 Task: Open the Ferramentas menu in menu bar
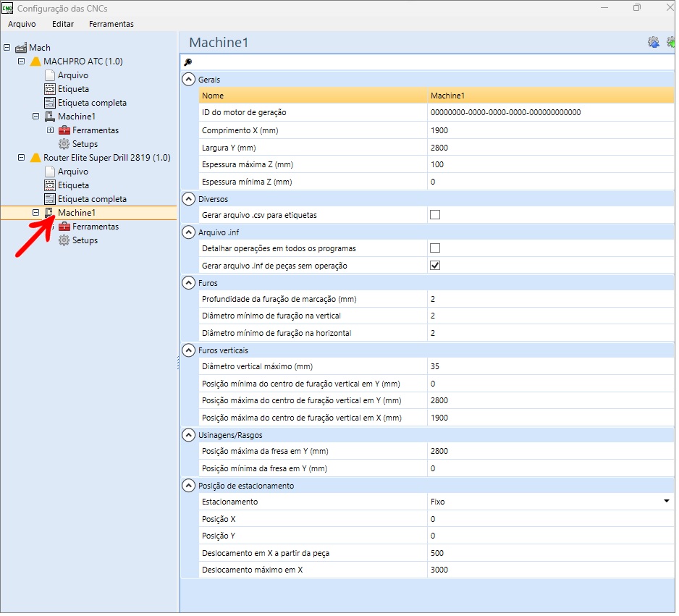(x=111, y=24)
